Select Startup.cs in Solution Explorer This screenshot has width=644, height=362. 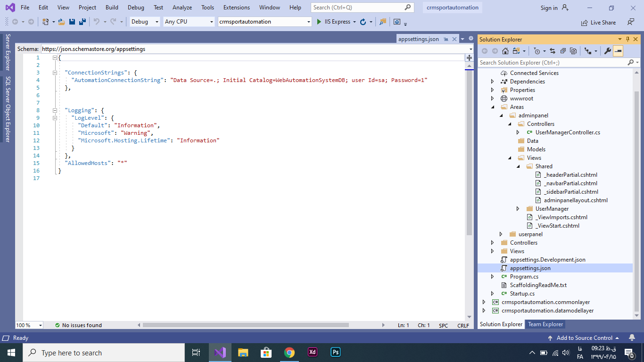(x=522, y=294)
